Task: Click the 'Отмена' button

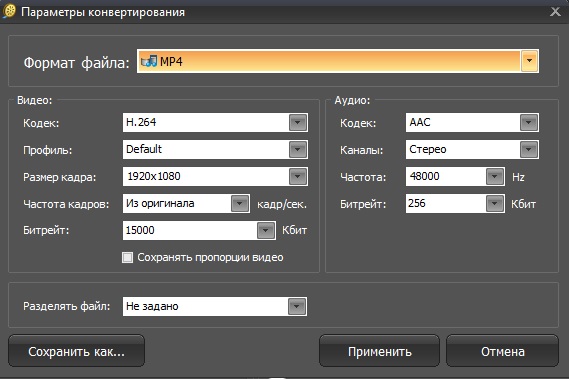Action: coord(502,351)
